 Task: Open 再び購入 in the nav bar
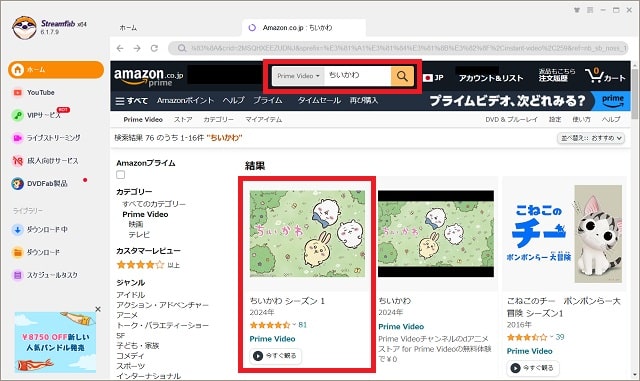[364, 100]
